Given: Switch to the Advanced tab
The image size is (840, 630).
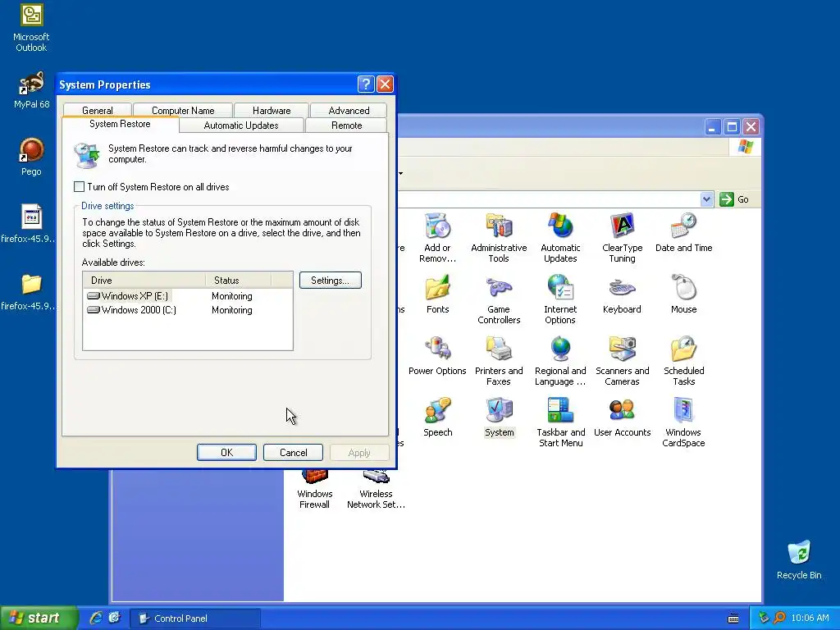Looking at the screenshot, I should point(349,111).
